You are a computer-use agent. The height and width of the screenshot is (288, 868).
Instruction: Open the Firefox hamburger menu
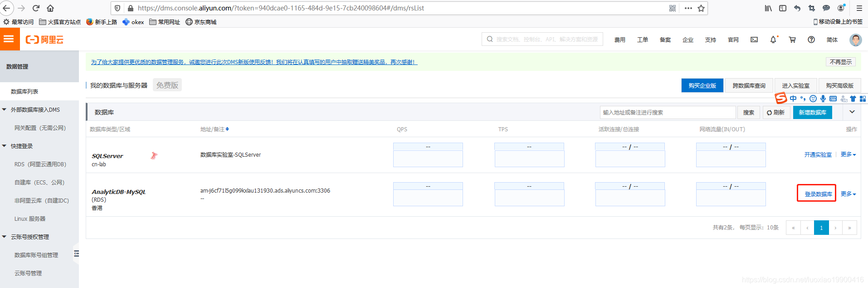(859, 8)
